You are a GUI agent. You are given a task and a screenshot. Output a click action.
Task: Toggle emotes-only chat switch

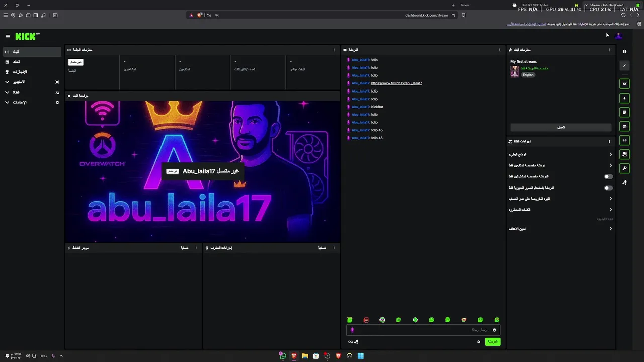coord(608,188)
